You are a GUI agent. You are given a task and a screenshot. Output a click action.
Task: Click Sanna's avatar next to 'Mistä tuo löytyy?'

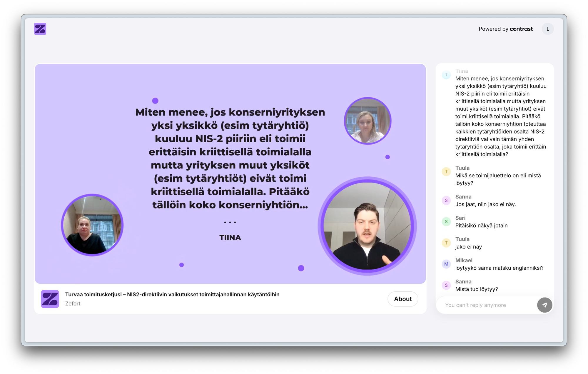pos(446,285)
